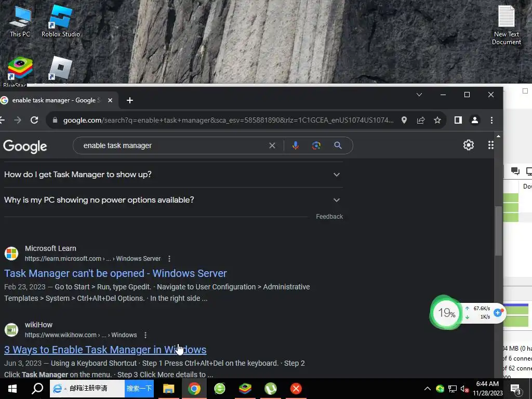The width and height of the screenshot is (532, 399).
Task: Open notification center with 3 alerts
Action: [516, 389]
